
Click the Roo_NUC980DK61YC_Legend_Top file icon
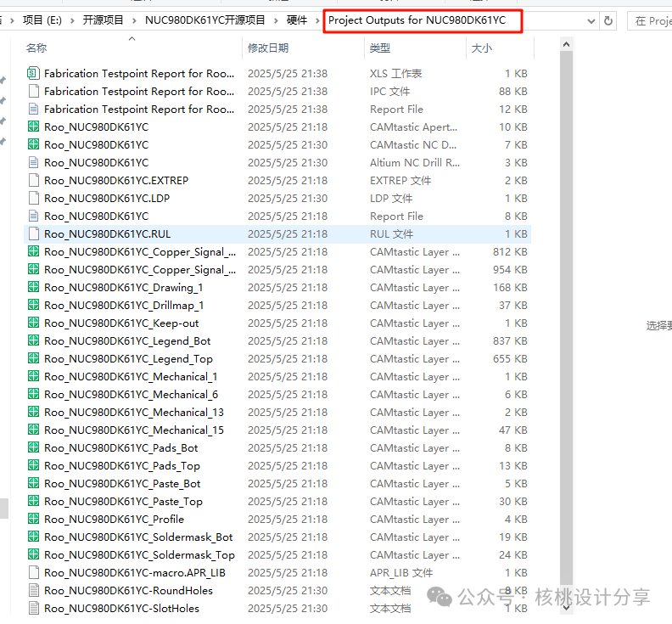pyautogui.click(x=33, y=358)
